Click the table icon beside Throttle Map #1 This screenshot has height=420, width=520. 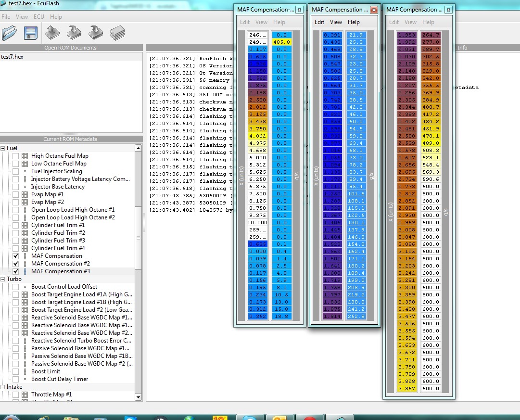coord(25,395)
